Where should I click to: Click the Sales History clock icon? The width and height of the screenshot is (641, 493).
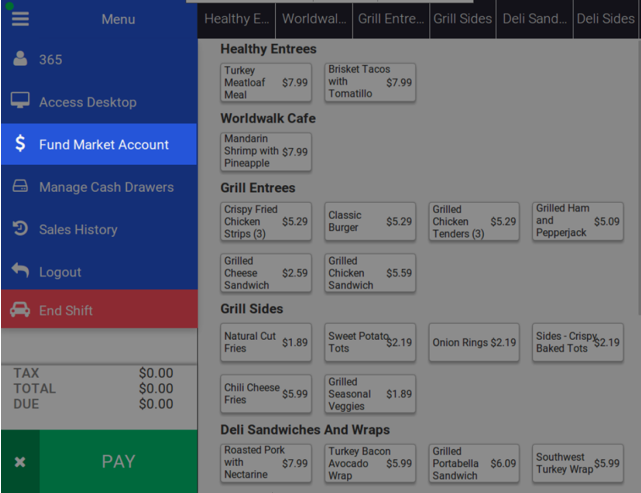pos(19,229)
